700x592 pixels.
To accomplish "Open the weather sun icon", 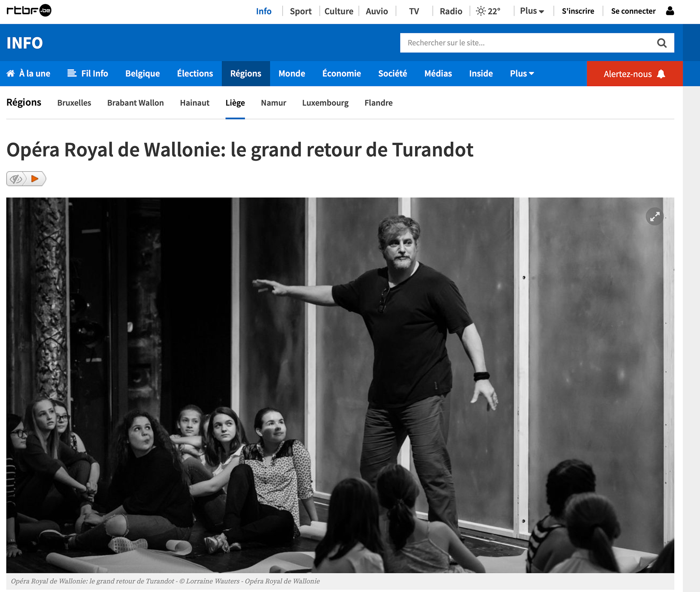I will (481, 11).
